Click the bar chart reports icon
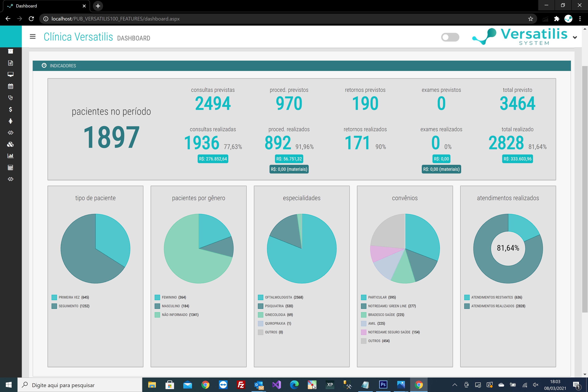The image size is (588, 392). click(11, 156)
